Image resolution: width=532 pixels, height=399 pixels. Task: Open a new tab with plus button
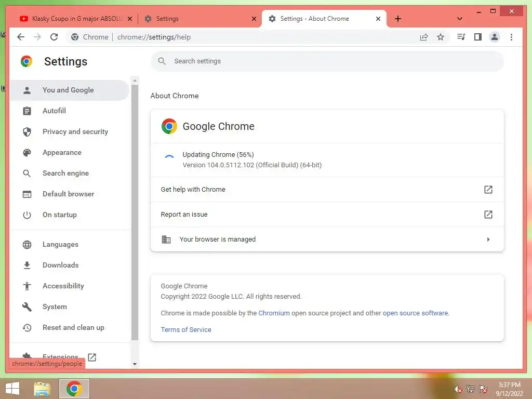tap(397, 19)
